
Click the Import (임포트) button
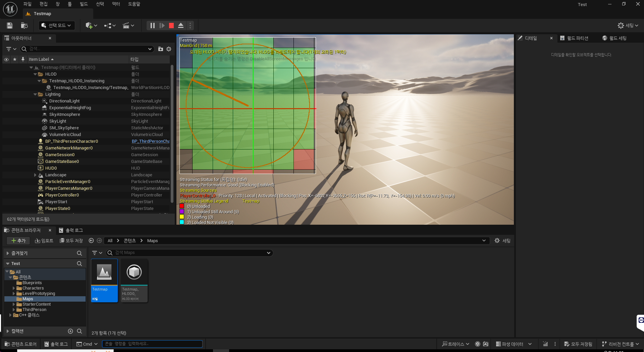44,241
